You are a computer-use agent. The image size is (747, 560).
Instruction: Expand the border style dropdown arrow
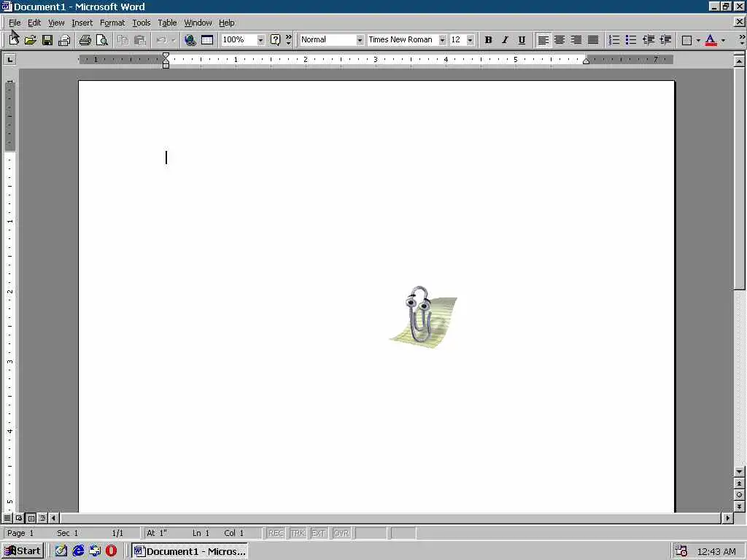(x=698, y=40)
